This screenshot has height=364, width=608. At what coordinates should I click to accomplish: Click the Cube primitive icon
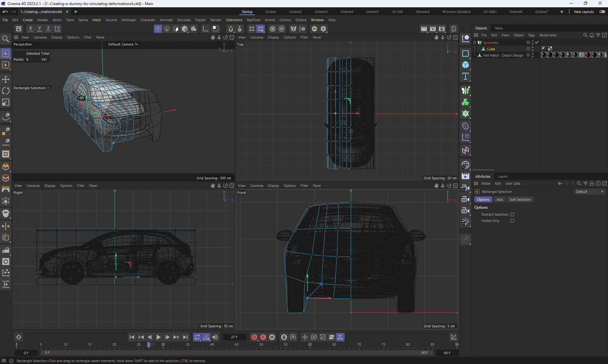pos(465,65)
